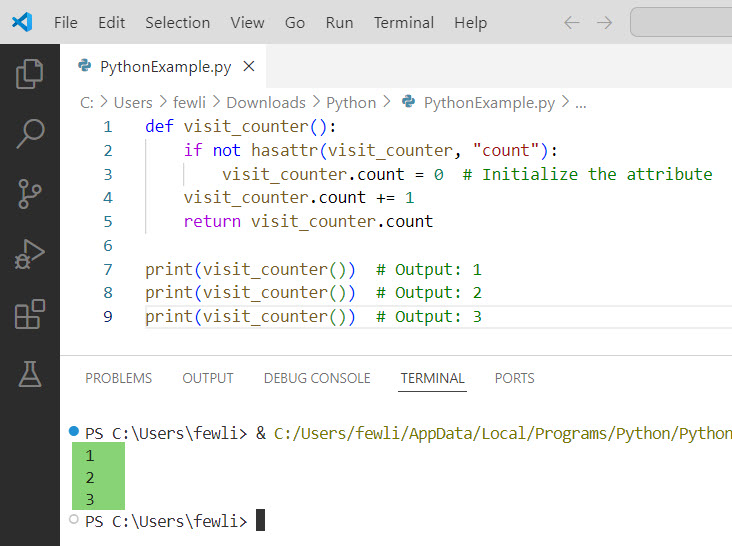Open the Testing flask view
Screen dimensions: 732x546
[30, 374]
